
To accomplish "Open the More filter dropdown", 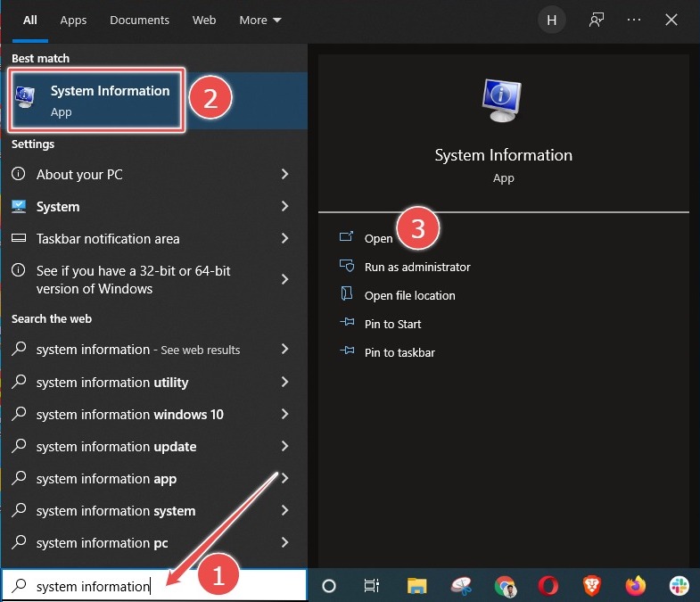I will point(260,20).
